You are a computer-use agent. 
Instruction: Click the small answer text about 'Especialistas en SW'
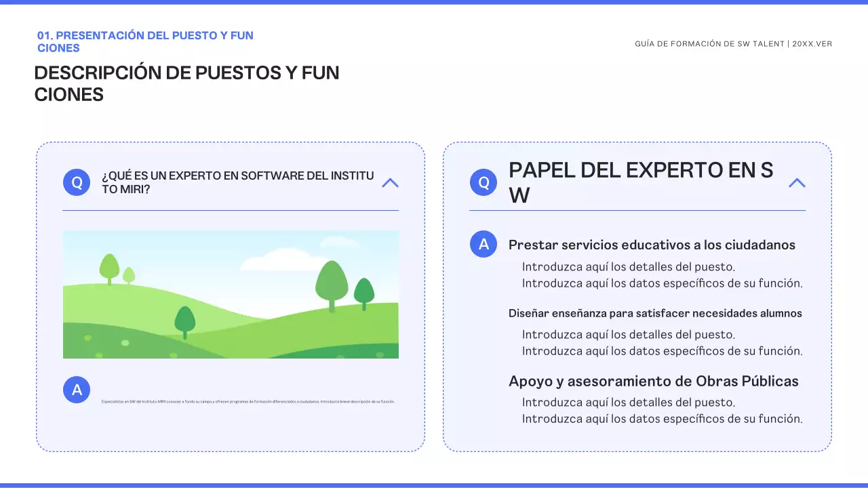[x=248, y=401]
